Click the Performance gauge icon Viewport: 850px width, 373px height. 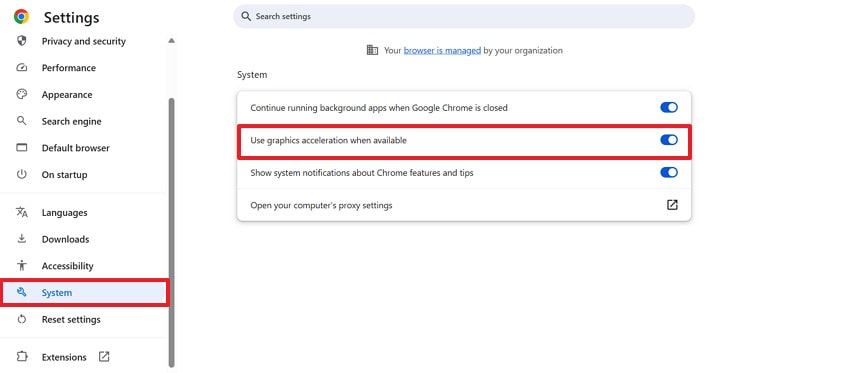22,68
